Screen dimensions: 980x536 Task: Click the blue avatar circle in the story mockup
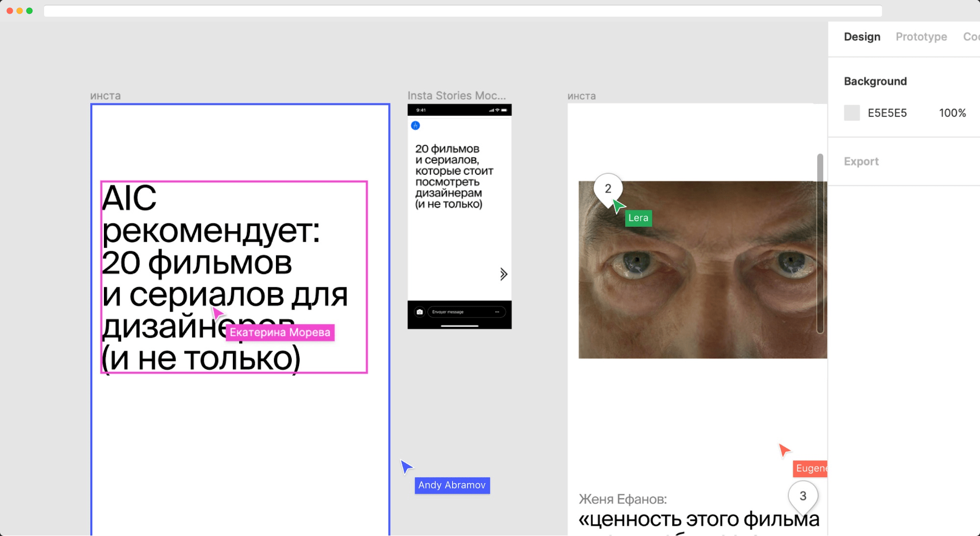(415, 125)
